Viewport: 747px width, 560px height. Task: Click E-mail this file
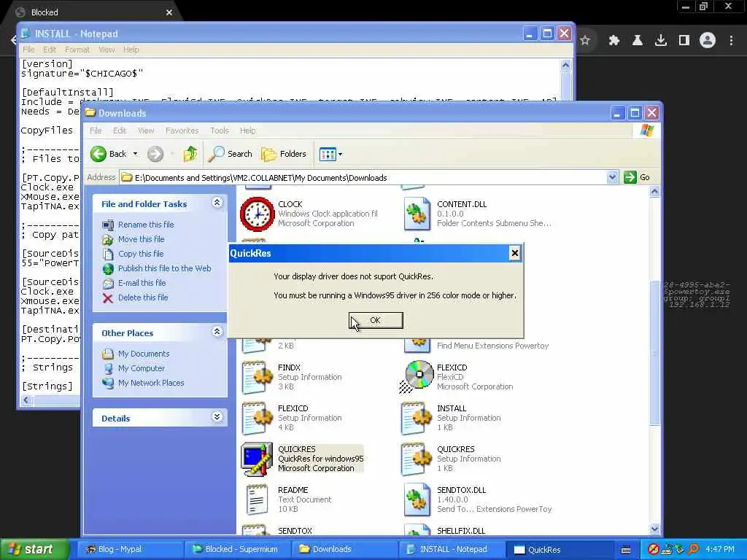tap(142, 283)
